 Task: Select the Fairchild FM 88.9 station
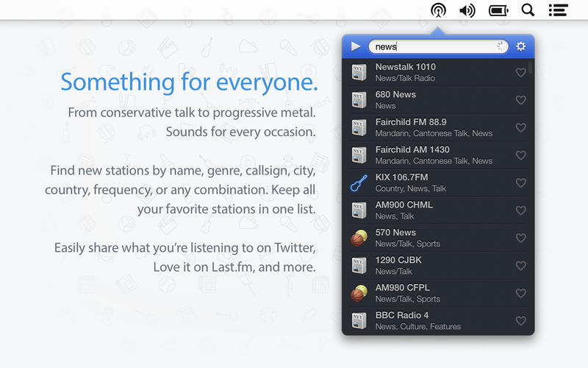[x=434, y=127]
